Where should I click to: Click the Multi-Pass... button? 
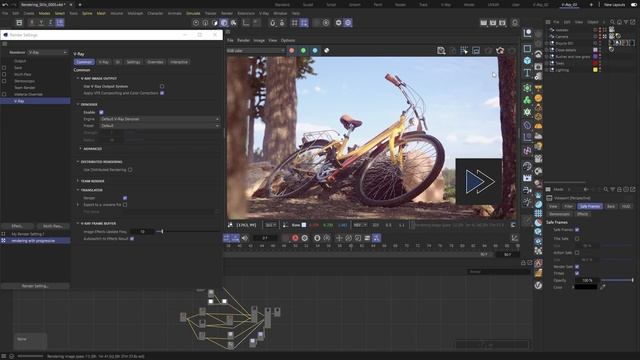53,226
